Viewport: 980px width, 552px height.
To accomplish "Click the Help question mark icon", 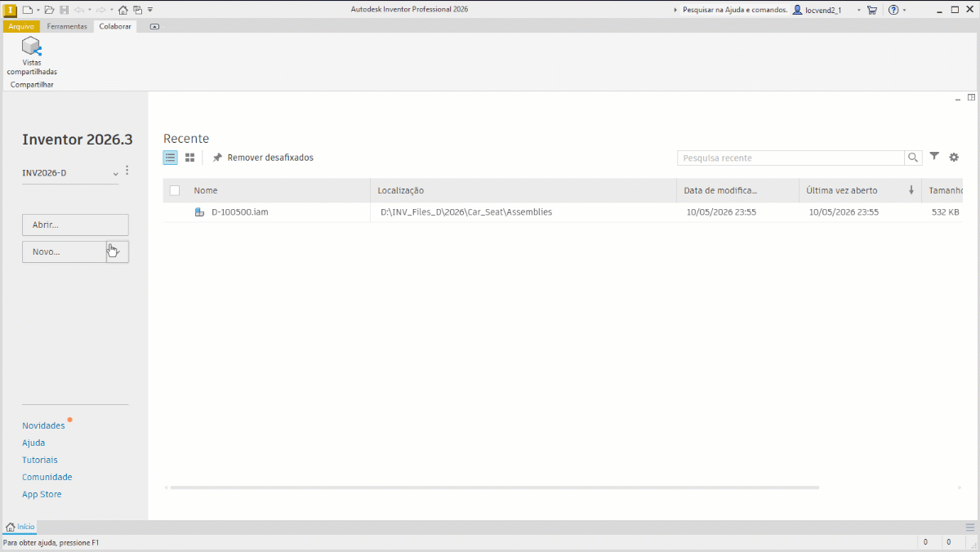I will click(x=893, y=10).
